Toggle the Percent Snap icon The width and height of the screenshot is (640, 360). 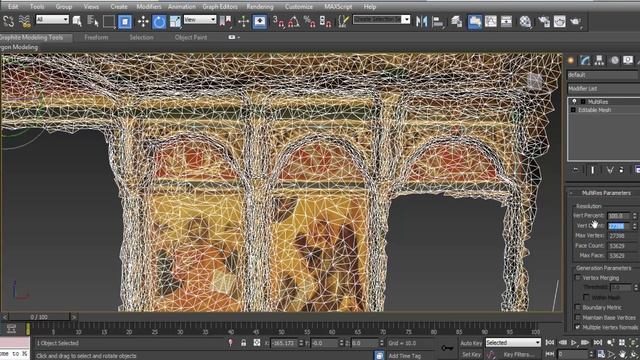click(310, 21)
